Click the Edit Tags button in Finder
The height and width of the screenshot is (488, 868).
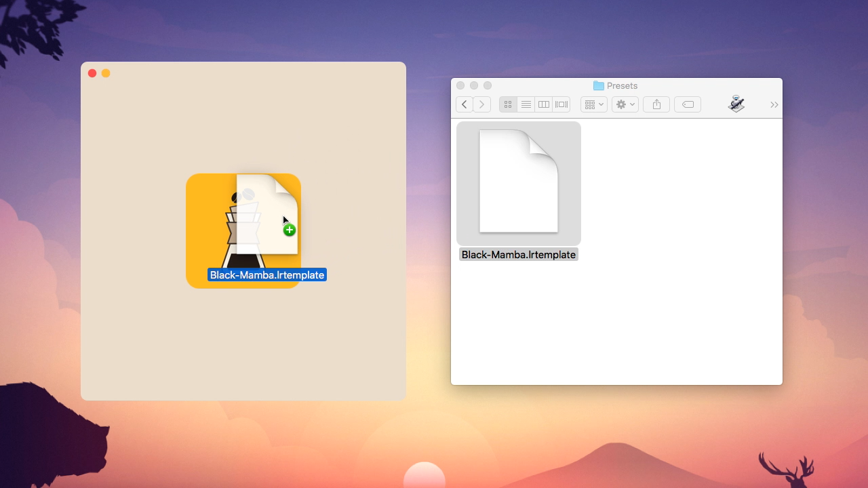tap(688, 104)
